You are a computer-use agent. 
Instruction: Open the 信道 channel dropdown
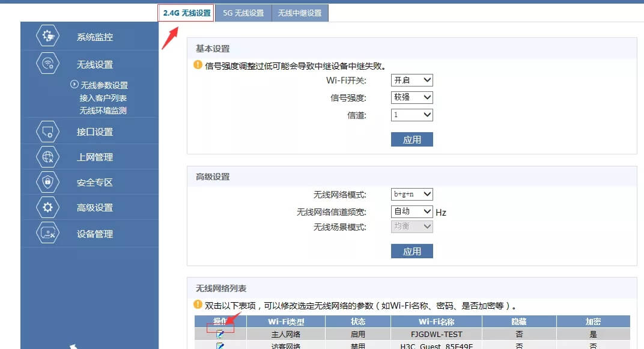tap(412, 114)
